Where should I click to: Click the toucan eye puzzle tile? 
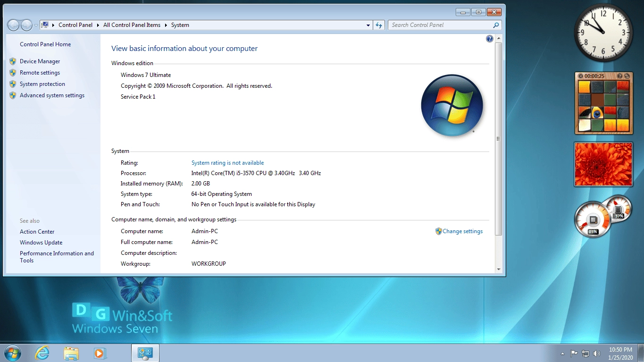click(597, 113)
